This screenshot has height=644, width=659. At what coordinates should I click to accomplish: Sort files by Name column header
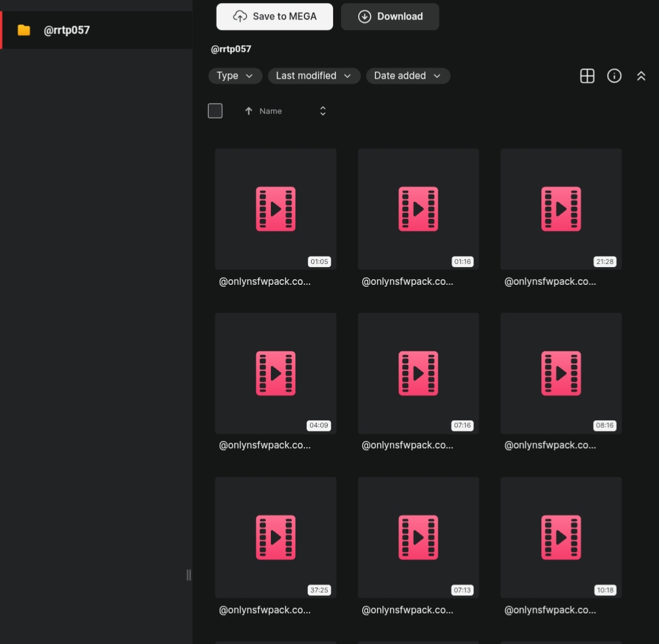pyautogui.click(x=271, y=111)
